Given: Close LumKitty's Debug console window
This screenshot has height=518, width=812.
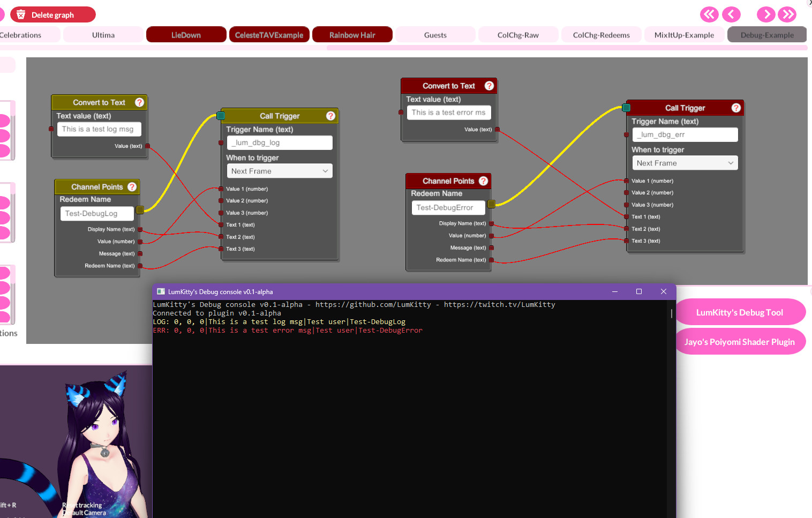Looking at the screenshot, I should (664, 291).
